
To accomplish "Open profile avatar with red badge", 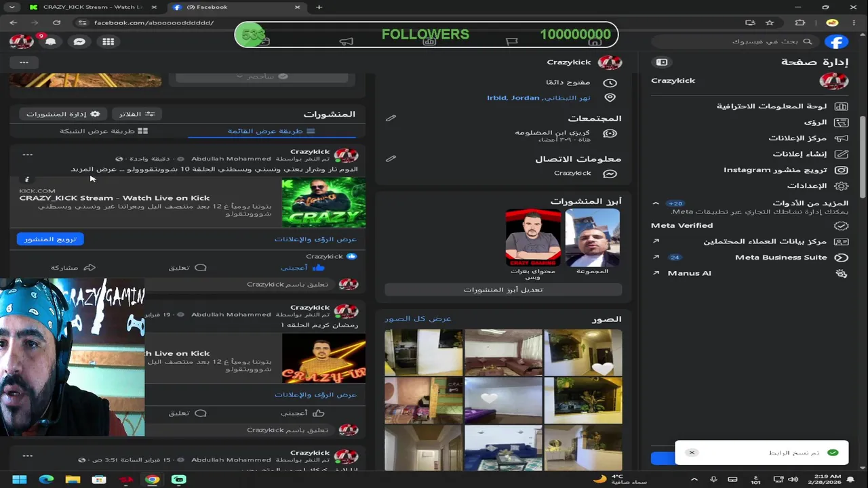I will coord(21,41).
